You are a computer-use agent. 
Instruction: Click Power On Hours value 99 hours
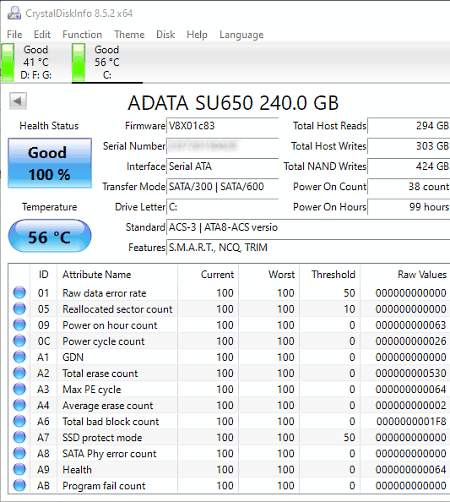(x=409, y=207)
